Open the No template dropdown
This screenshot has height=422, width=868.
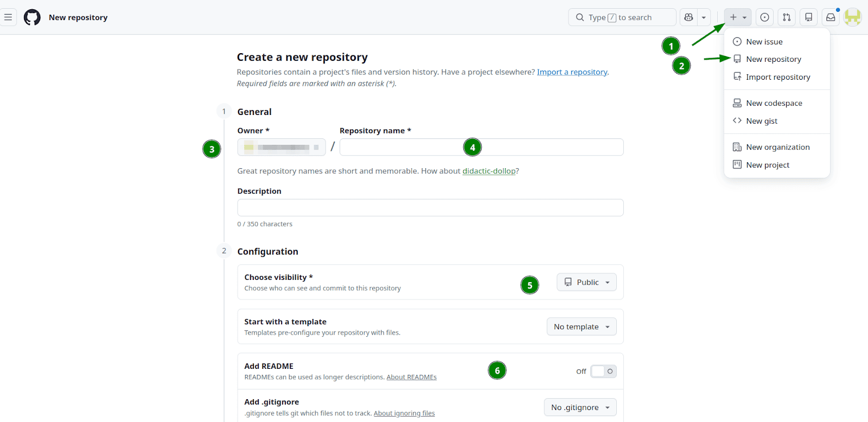582,327
